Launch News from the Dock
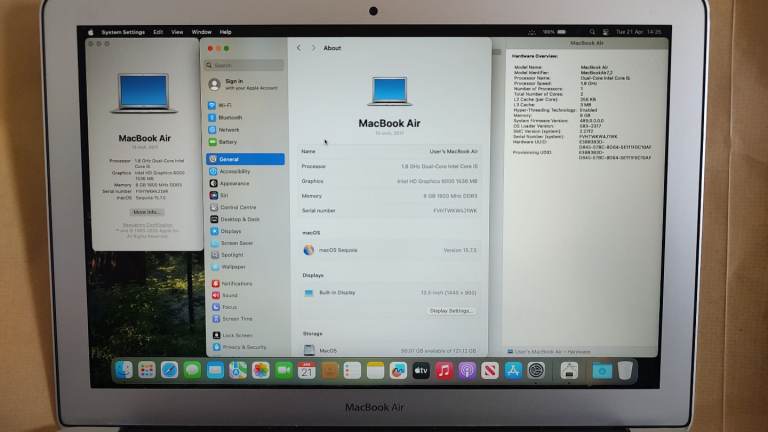Screen dimensions: 768x432 (490, 370)
